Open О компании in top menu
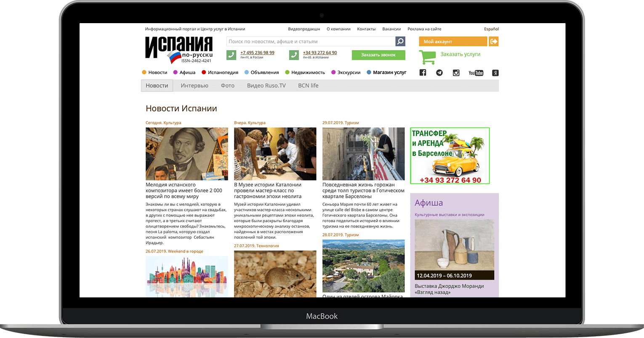The width and height of the screenshot is (644, 338). coord(338,29)
